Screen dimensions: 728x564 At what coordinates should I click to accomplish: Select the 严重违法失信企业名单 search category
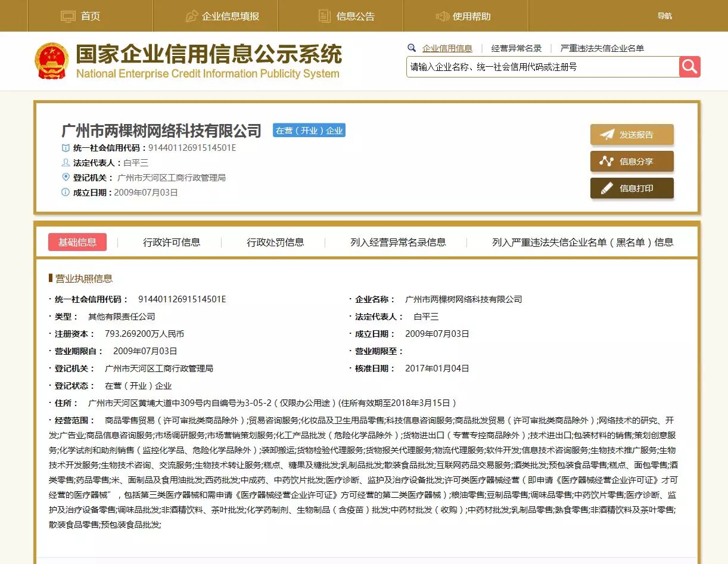602,48
